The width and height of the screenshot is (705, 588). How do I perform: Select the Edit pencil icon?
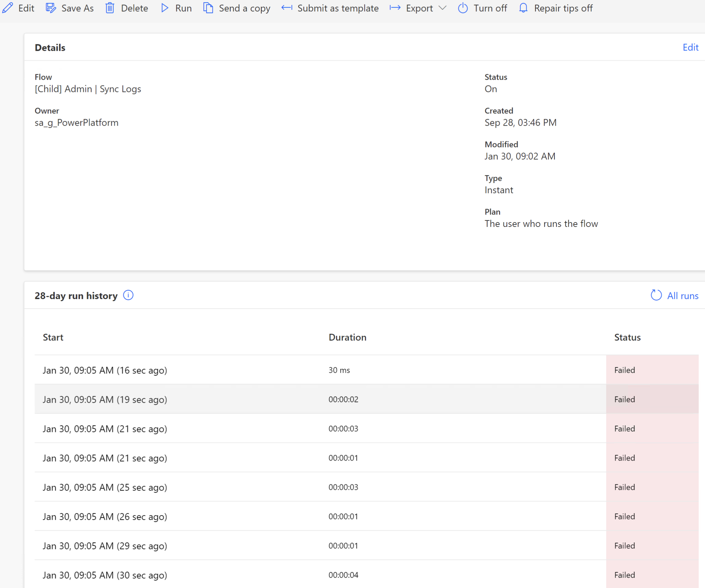pyautogui.click(x=7, y=8)
